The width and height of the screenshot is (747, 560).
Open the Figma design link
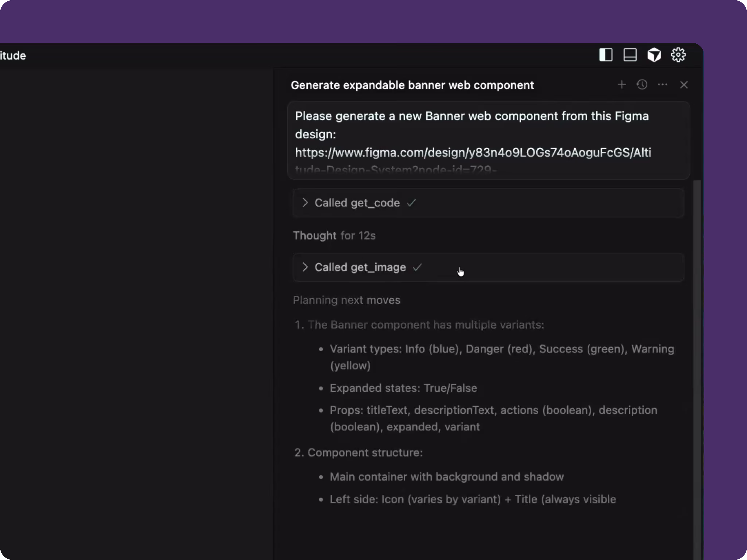tap(473, 153)
